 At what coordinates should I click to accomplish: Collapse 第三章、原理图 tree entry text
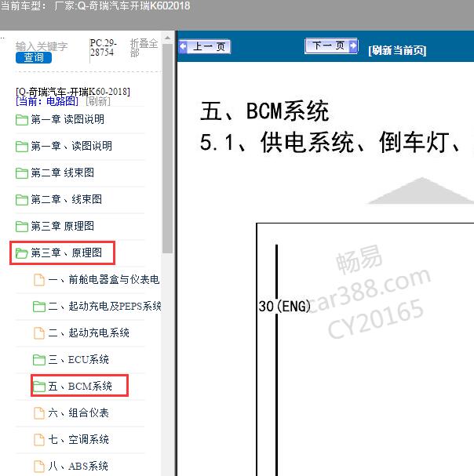[66, 253]
